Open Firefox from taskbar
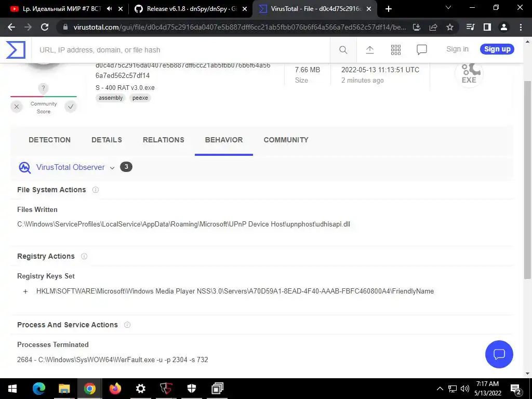 (115, 389)
